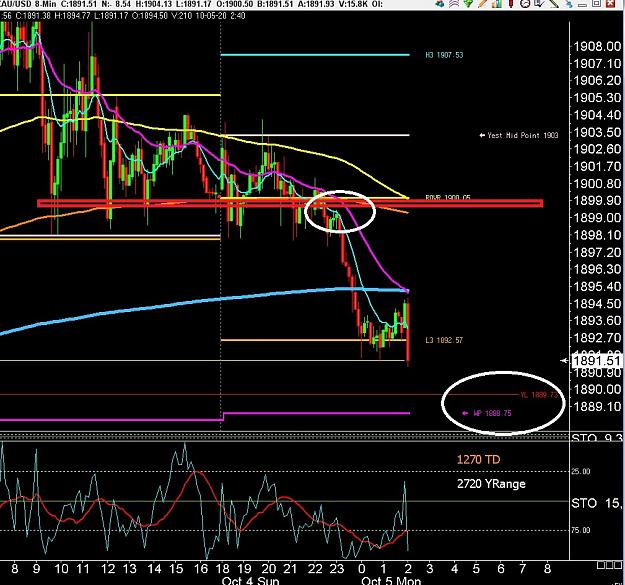
Task: Click the STO 15 indicator label
Action: [596, 503]
